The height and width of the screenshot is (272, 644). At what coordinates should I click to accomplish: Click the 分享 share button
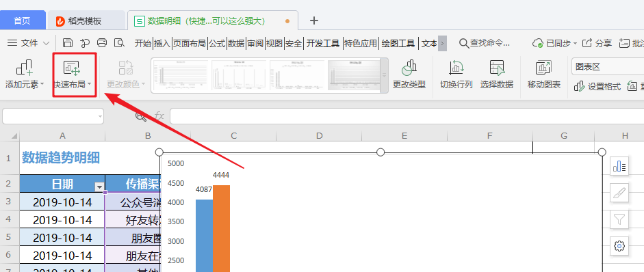click(x=597, y=43)
